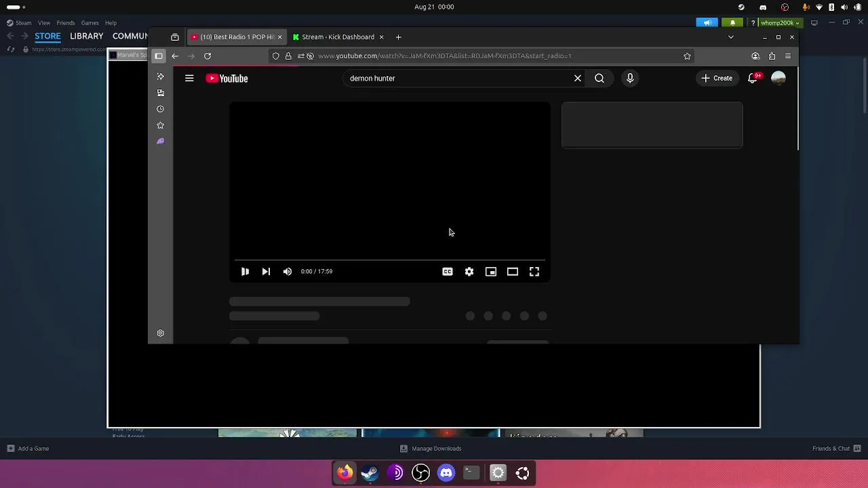Image resolution: width=868 pixels, height=488 pixels.
Task: Open the Games menu in Steam
Action: coord(90,23)
